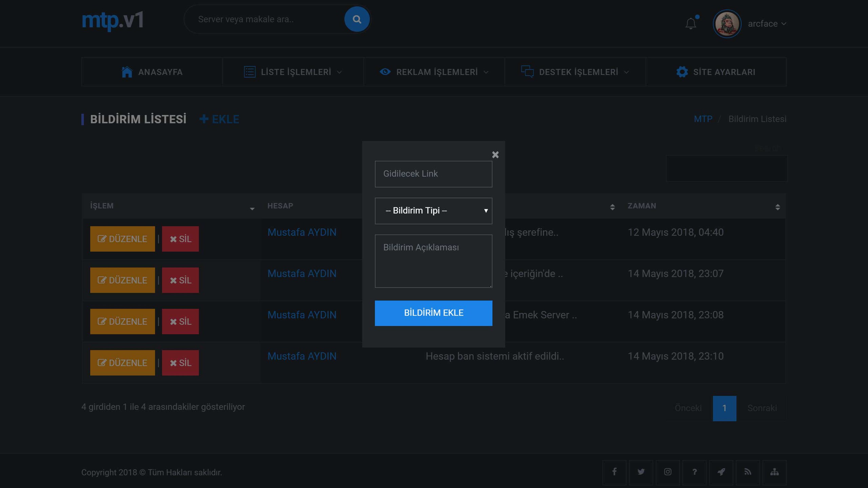The width and height of the screenshot is (868, 488).
Task: Open Mustafa AYDIN link in the 23:10 row
Action: tap(302, 356)
